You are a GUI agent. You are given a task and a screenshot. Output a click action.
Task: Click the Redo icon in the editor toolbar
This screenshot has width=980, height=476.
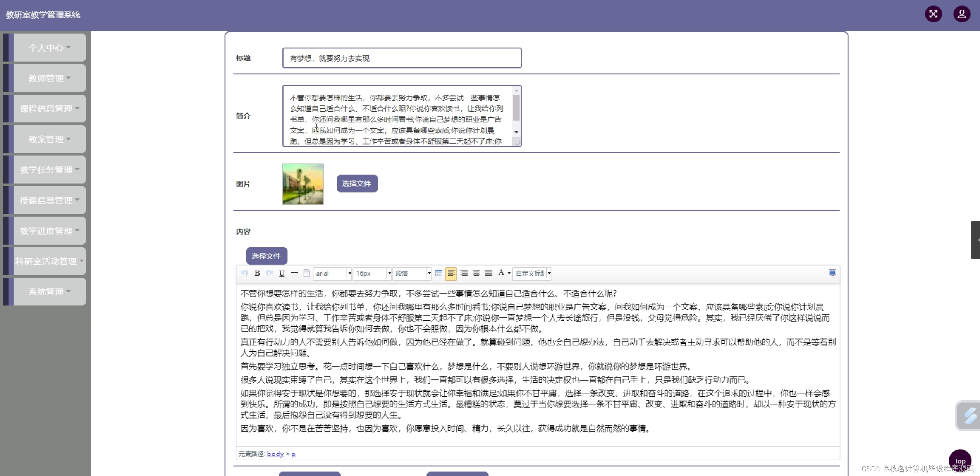click(x=269, y=273)
